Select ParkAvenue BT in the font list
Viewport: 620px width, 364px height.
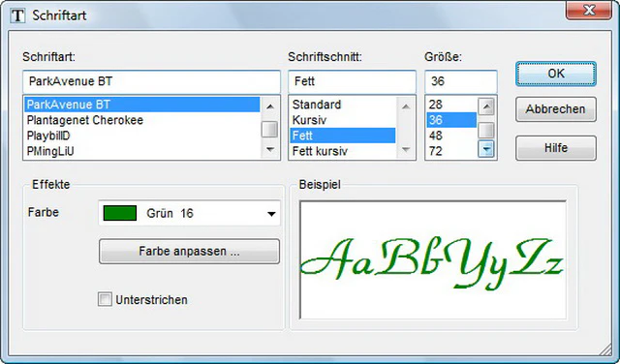click(142, 105)
